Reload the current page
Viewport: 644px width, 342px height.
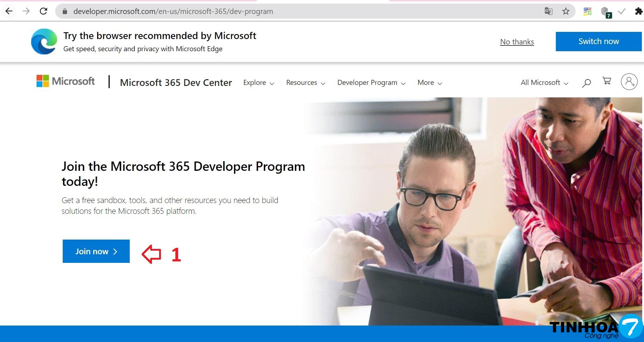tap(43, 11)
